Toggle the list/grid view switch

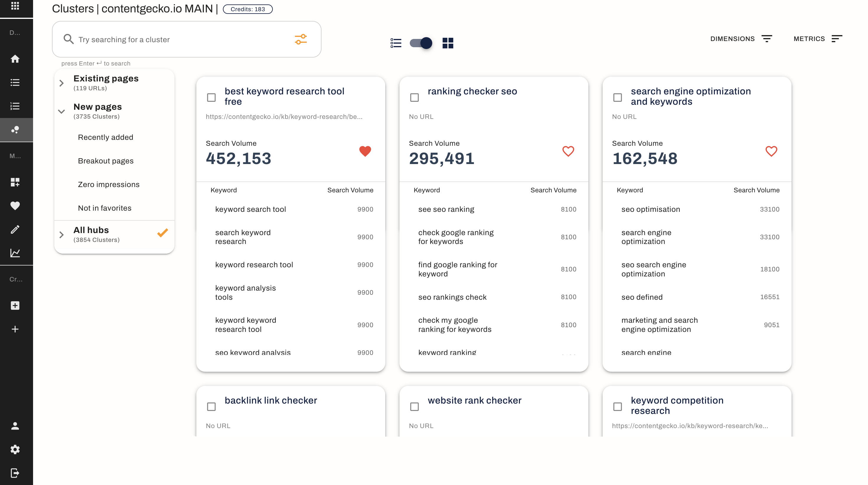421,43
